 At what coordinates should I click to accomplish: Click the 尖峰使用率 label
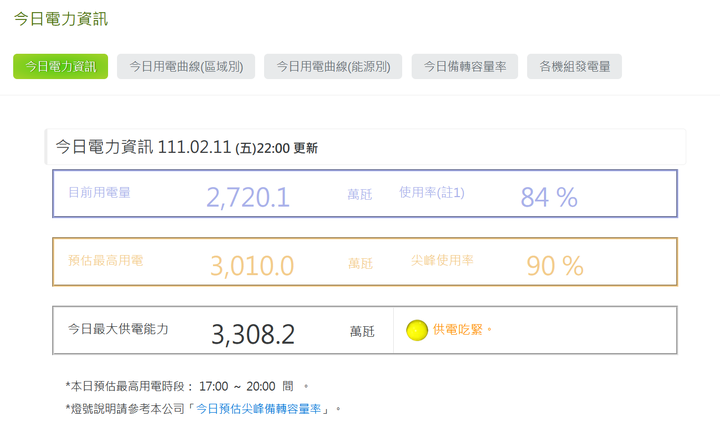point(442,261)
